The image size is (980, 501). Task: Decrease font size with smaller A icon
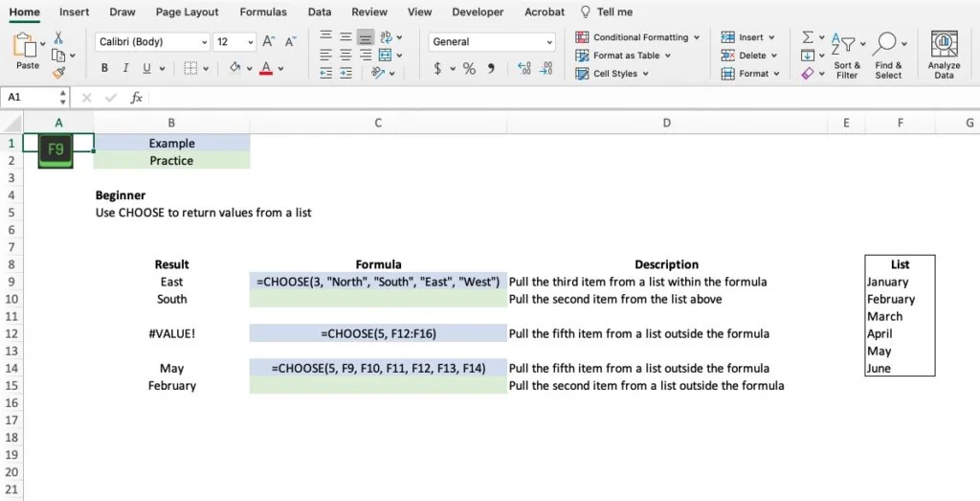point(290,42)
